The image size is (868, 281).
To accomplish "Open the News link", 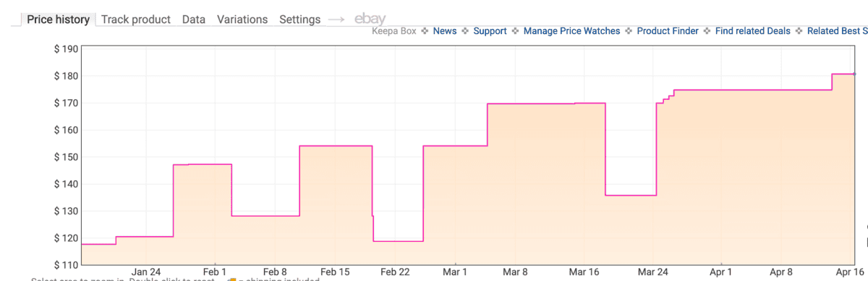I will 445,31.
